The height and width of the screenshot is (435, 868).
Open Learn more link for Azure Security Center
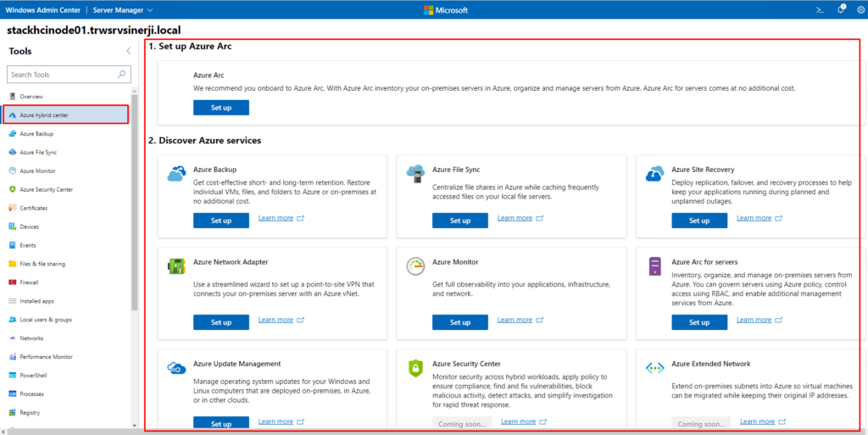[x=518, y=421]
